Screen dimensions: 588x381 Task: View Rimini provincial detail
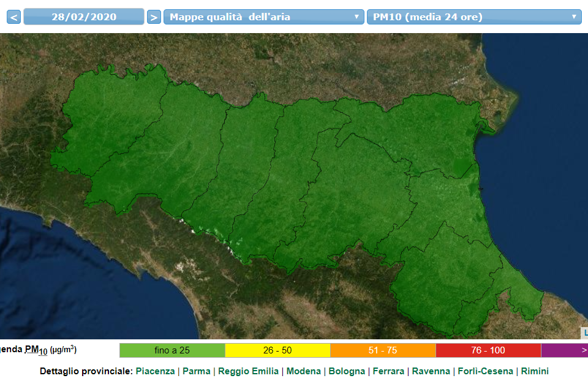pos(535,371)
